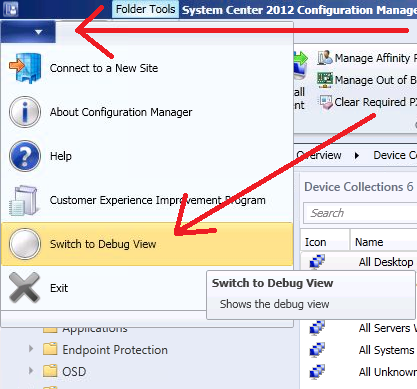Click the All Servers collection icon
Viewport: 417px width, 389px height.
pos(317,328)
